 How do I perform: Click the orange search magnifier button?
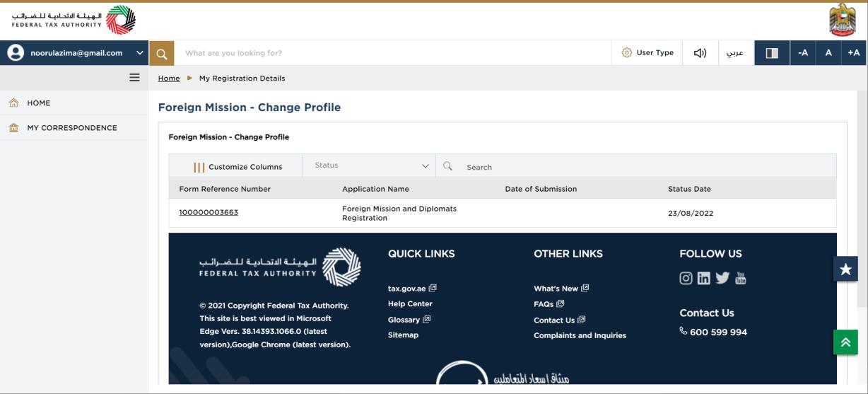[x=162, y=53]
